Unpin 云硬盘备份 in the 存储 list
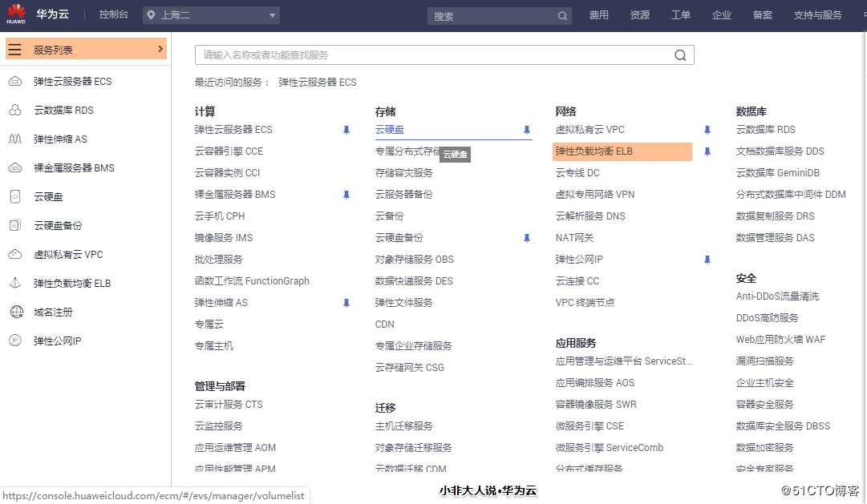This screenshot has width=867, height=504. click(526, 238)
